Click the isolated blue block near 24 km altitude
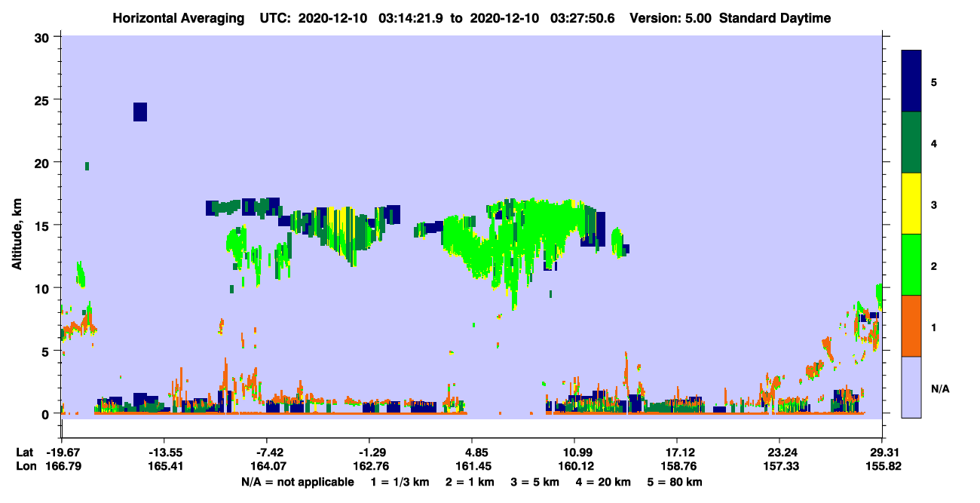The width and height of the screenshot is (980, 503). [140, 112]
